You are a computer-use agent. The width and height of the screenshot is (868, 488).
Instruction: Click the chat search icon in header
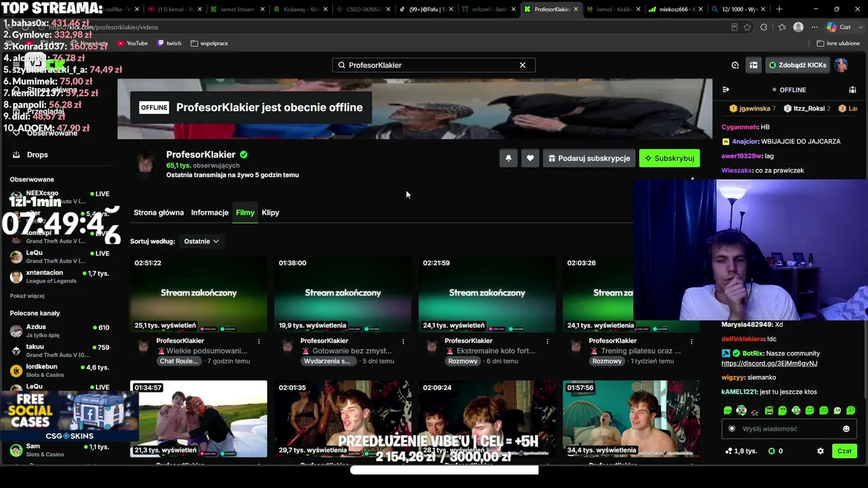(735, 65)
